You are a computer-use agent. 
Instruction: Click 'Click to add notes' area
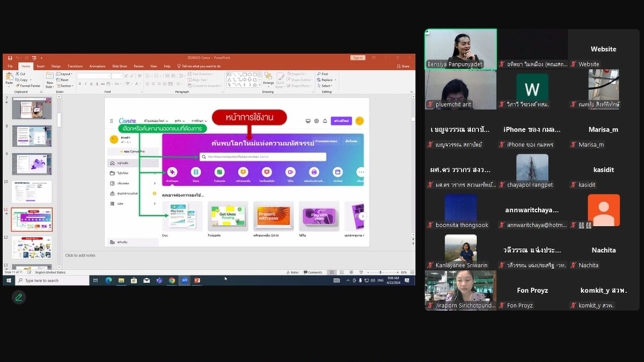(80, 255)
